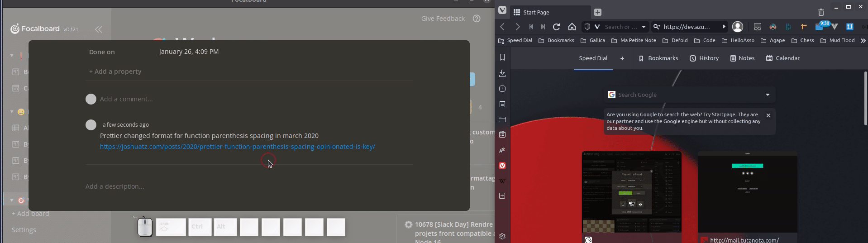Open a new tab with plus button

(x=598, y=12)
